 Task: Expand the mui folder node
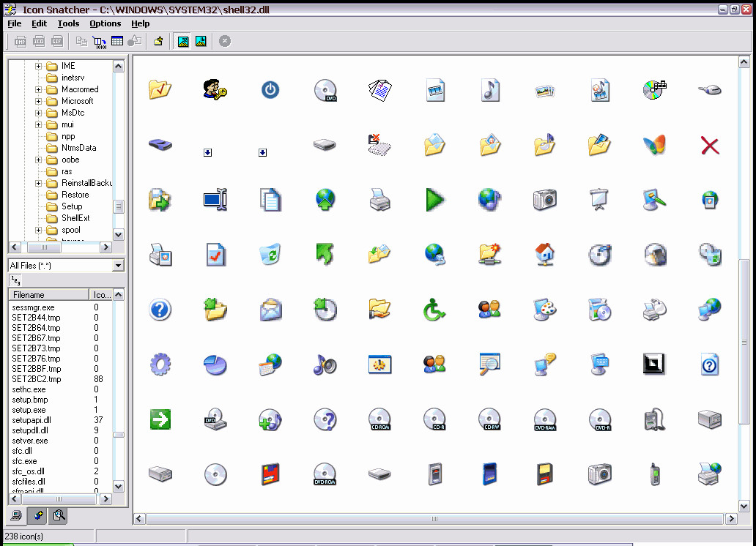(x=38, y=125)
